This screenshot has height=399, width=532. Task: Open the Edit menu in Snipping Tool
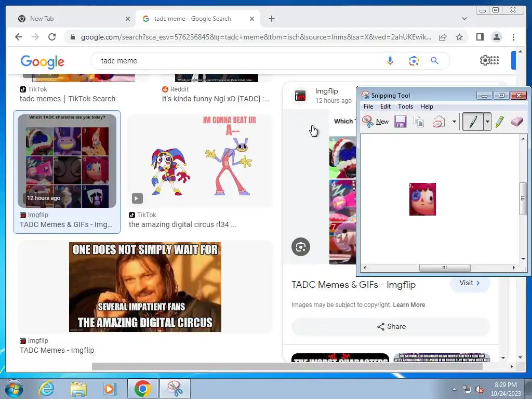click(x=385, y=106)
